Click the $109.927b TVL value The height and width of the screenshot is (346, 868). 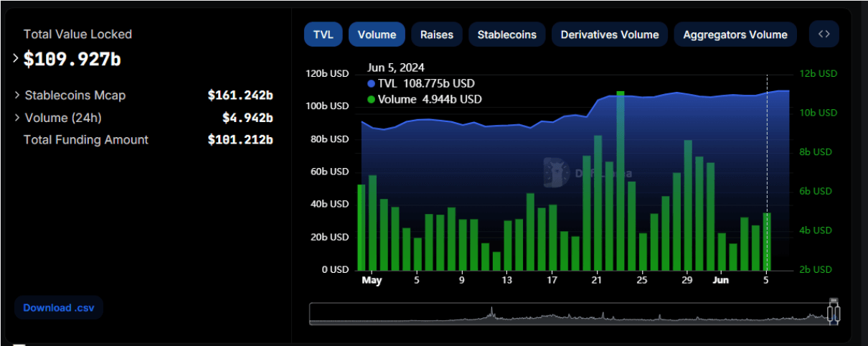[72, 60]
